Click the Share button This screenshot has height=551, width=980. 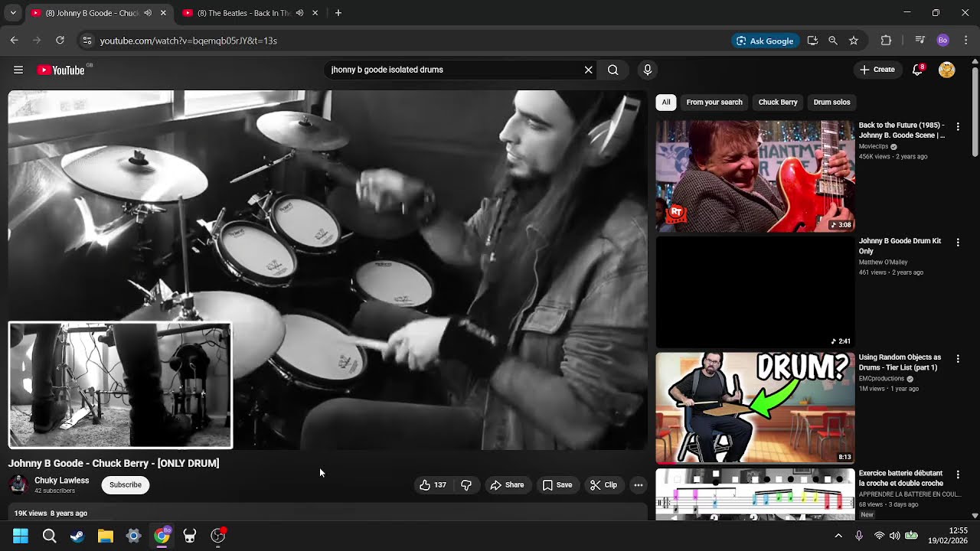click(507, 485)
